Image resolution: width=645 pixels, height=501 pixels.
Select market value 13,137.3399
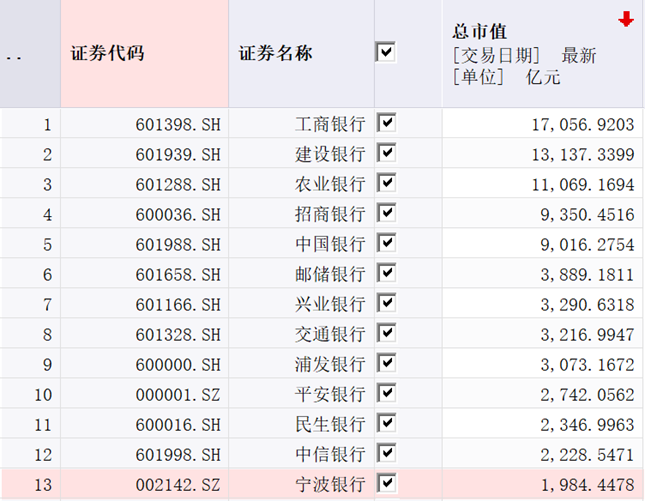coord(542,154)
